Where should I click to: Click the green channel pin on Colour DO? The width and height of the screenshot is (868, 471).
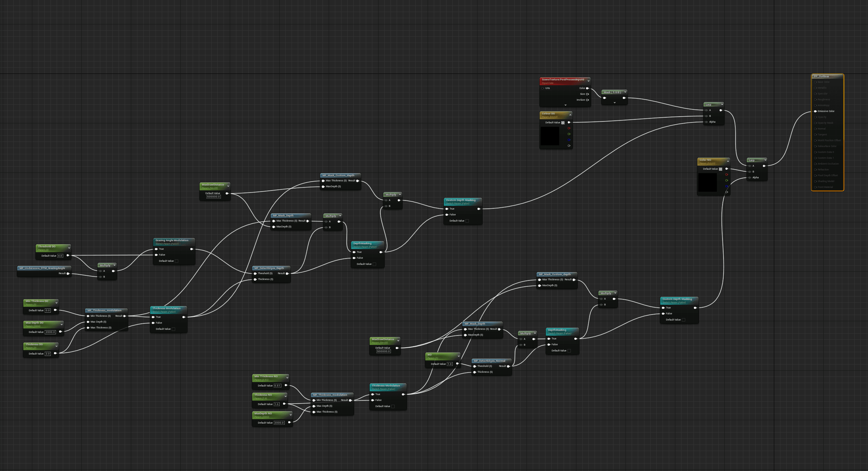tap(569, 134)
